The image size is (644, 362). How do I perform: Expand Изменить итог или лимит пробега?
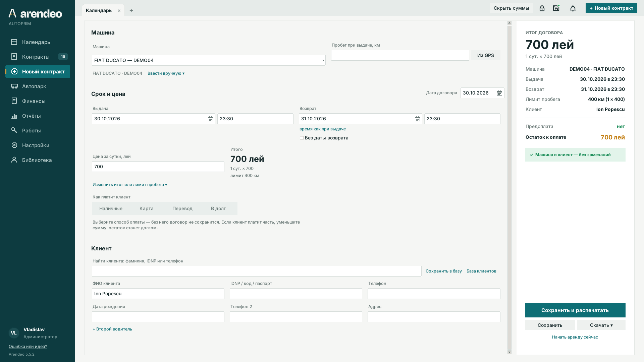tap(130, 185)
